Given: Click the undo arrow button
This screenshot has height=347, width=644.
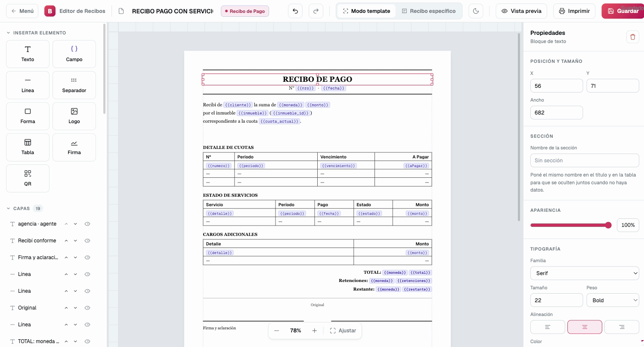Looking at the screenshot, I should tap(295, 11).
